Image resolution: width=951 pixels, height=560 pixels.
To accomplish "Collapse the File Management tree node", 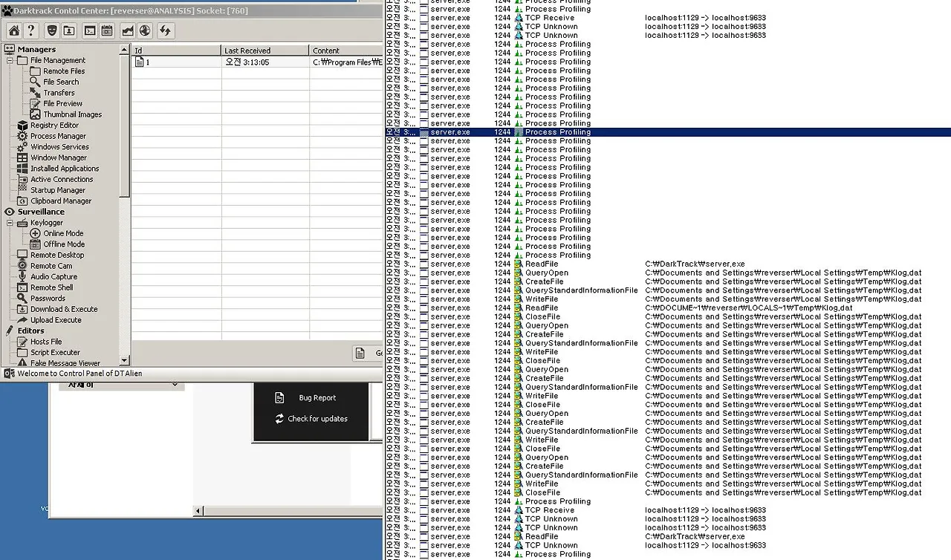I will coord(10,60).
